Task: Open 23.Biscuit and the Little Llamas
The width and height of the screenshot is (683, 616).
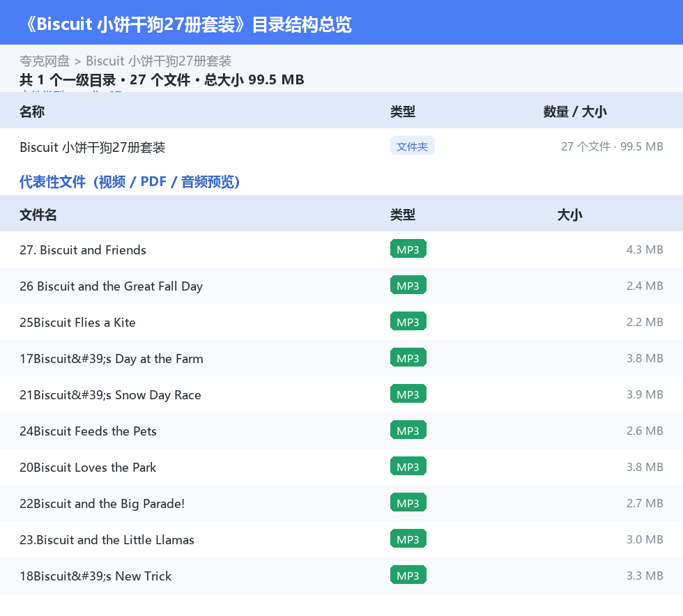Action: 107,539
